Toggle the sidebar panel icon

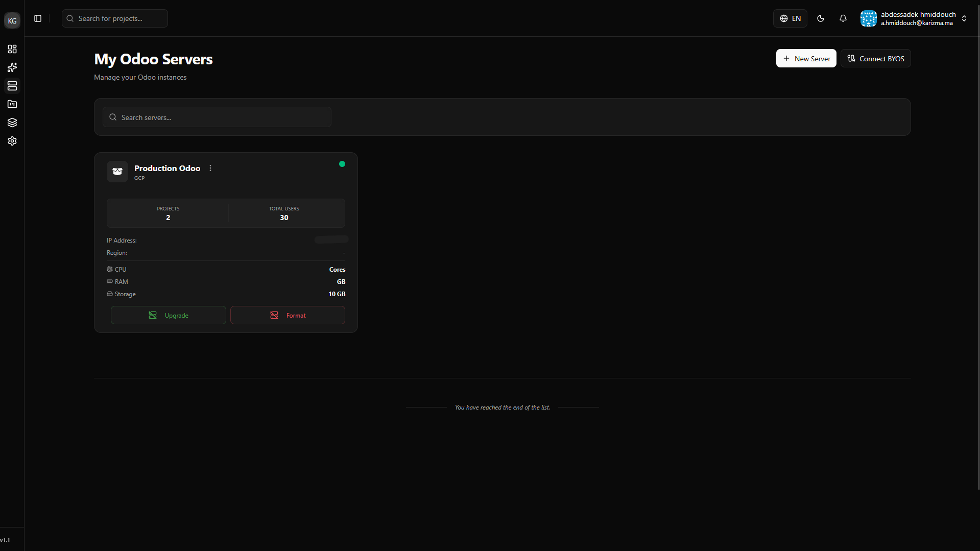tap(38, 18)
